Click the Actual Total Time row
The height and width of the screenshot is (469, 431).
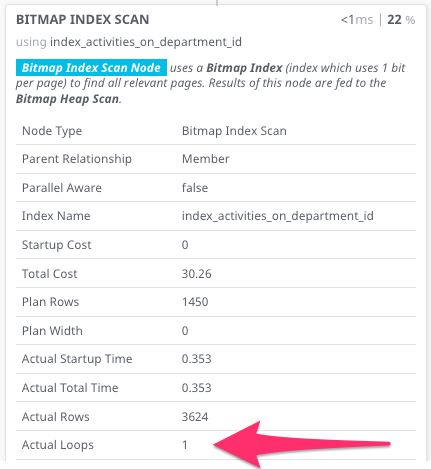216,388
